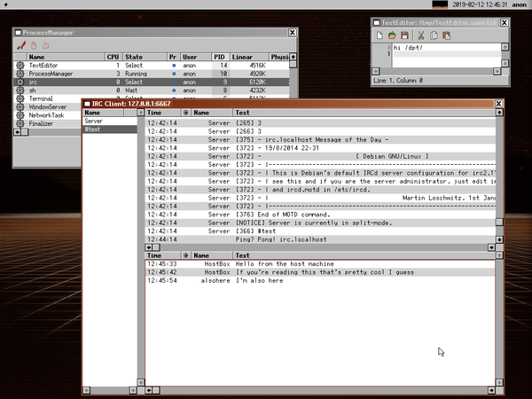Screen dimensions: 532x399
Task: Click the scissors cut icon in TextEditor
Action: [x=421, y=35]
